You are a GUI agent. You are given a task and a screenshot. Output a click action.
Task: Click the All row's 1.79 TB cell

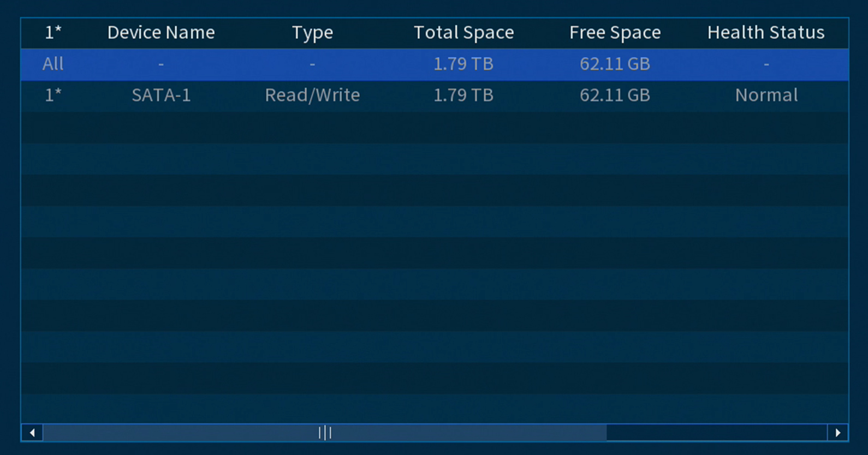[463, 64]
